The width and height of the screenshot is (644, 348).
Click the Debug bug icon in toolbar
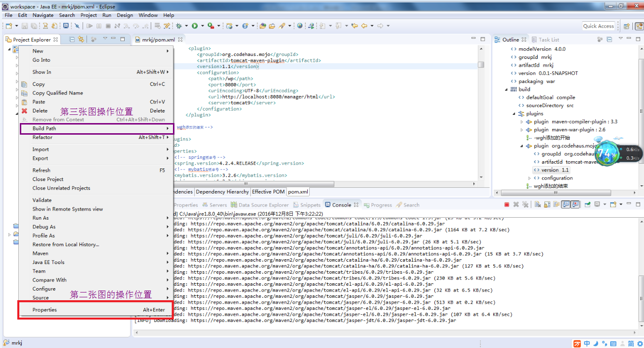[x=178, y=26]
